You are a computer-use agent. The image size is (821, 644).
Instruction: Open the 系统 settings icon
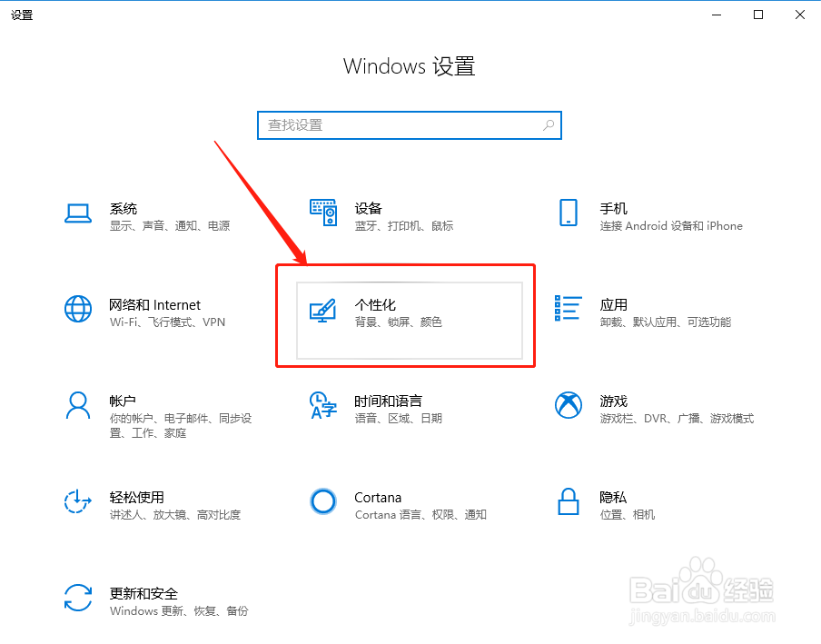tap(78, 214)
